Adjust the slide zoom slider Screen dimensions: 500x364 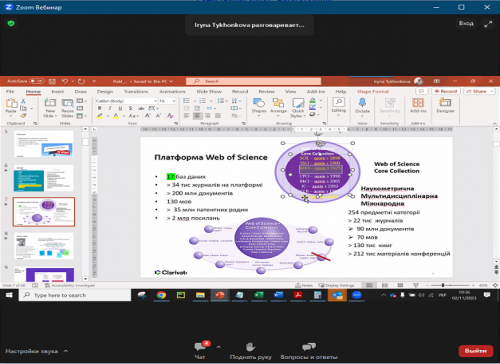443,285
